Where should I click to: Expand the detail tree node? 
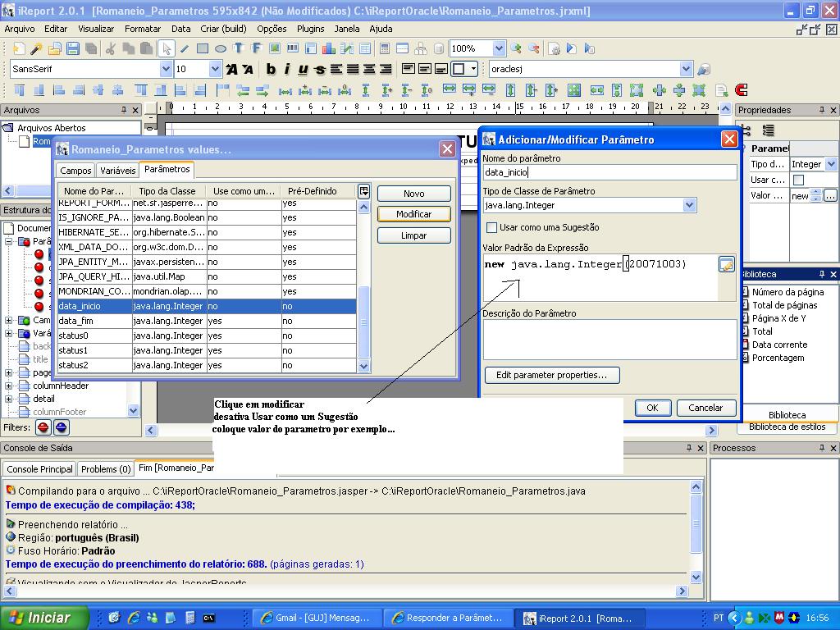tap(8, 399)
